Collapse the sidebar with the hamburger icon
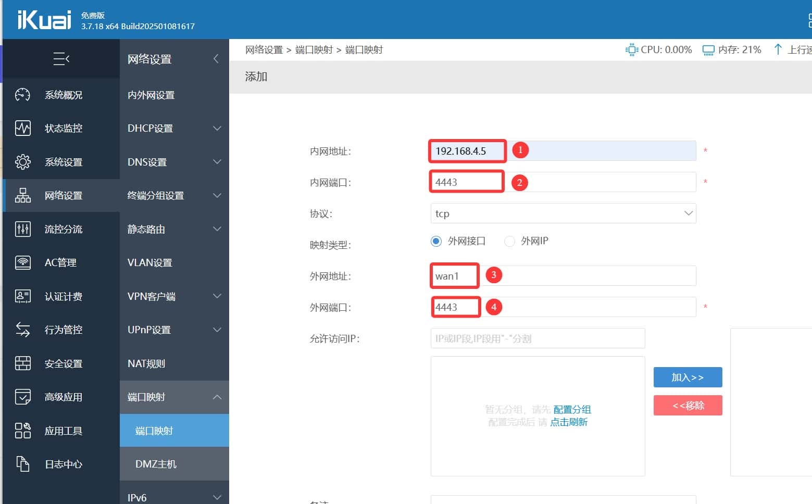The width and height of the screenshot is (812, 504). (x=61, y=59)
